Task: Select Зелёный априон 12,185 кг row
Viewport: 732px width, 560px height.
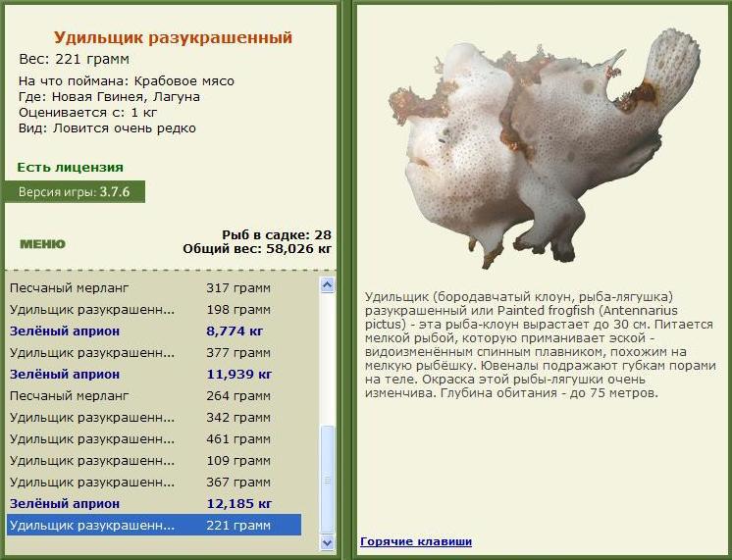Action: tap(154, 503)
